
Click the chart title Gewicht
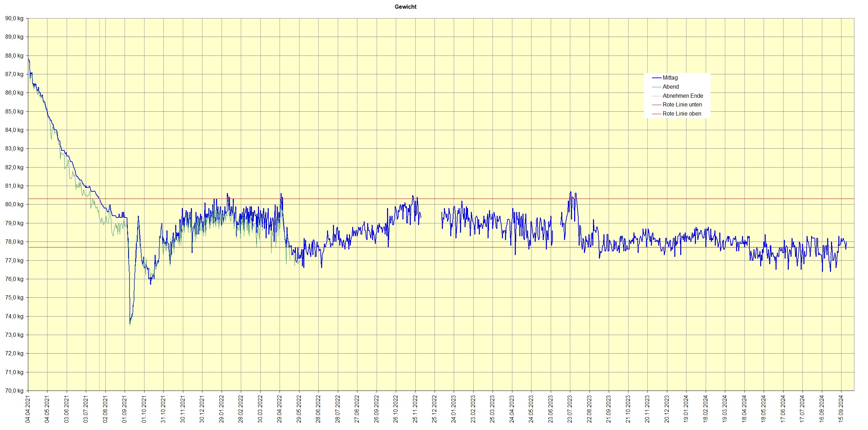(x=405, y=7)
